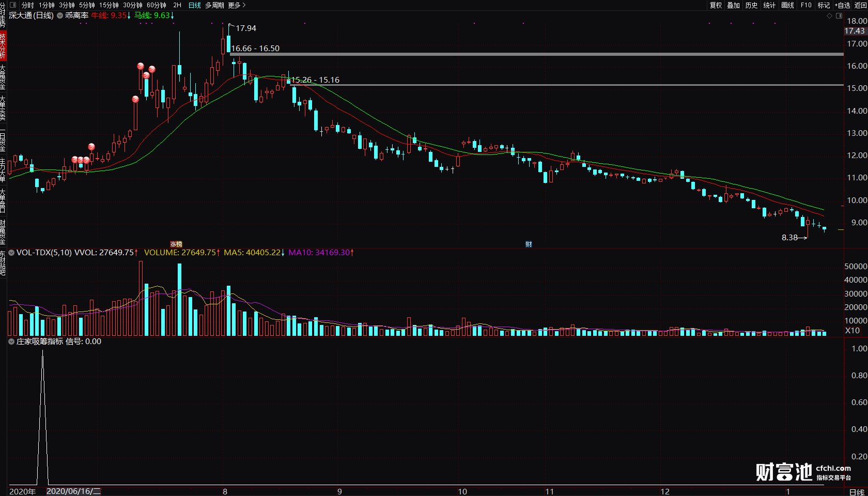The image size is (868, 496).
Task: Add stock via +自选 button
Action: [x=842, y=5]
